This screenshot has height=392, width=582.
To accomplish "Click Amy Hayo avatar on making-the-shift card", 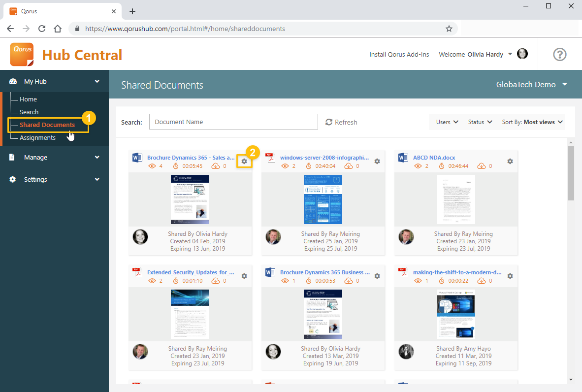I will click(406, 352).
